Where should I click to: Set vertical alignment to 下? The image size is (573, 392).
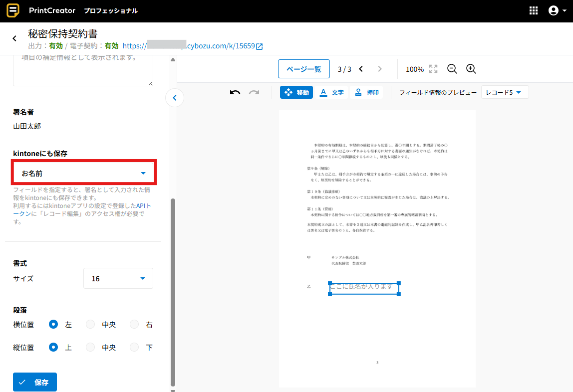[134, 348]
